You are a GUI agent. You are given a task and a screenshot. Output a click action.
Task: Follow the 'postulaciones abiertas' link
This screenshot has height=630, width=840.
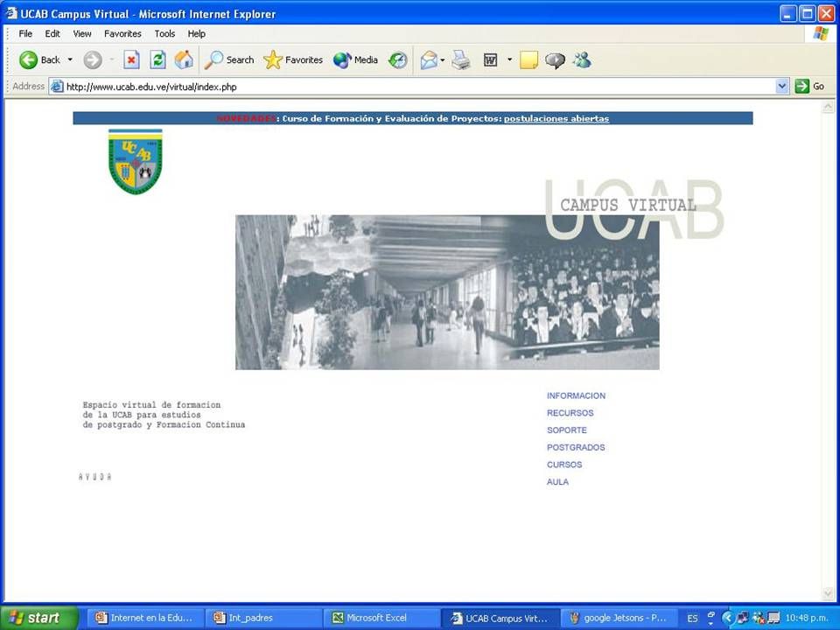556,118
